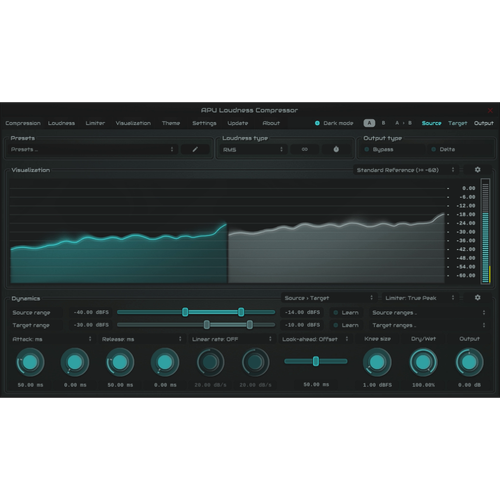Click the droplet icon in Loudness type
500x500 pixels.
(336, 149)
